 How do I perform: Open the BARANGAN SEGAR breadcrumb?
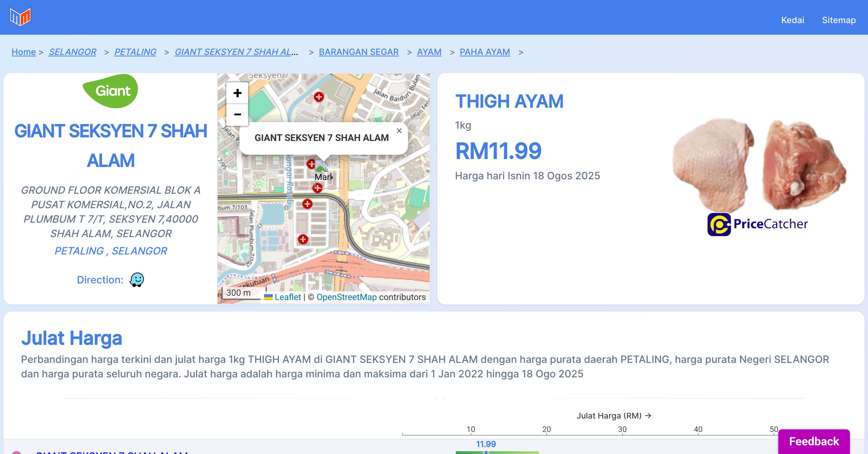tap(359, 52)
